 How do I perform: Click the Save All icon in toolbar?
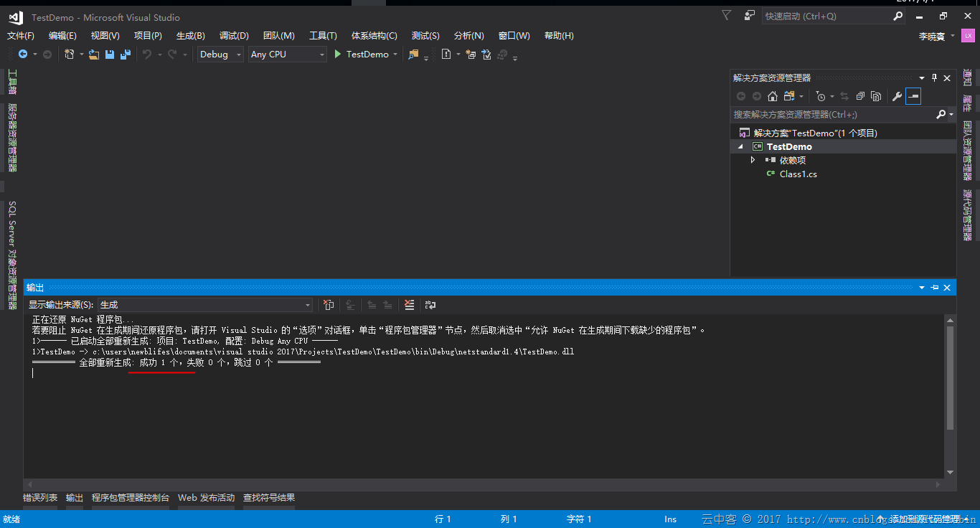click(126, 55)
